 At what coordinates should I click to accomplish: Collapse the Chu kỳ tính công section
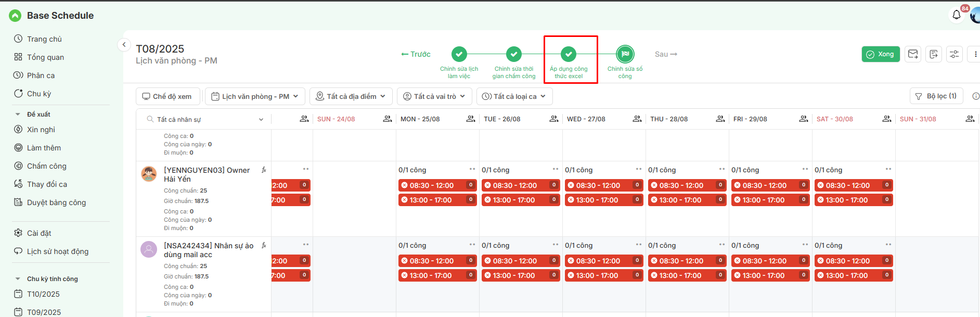18,279
